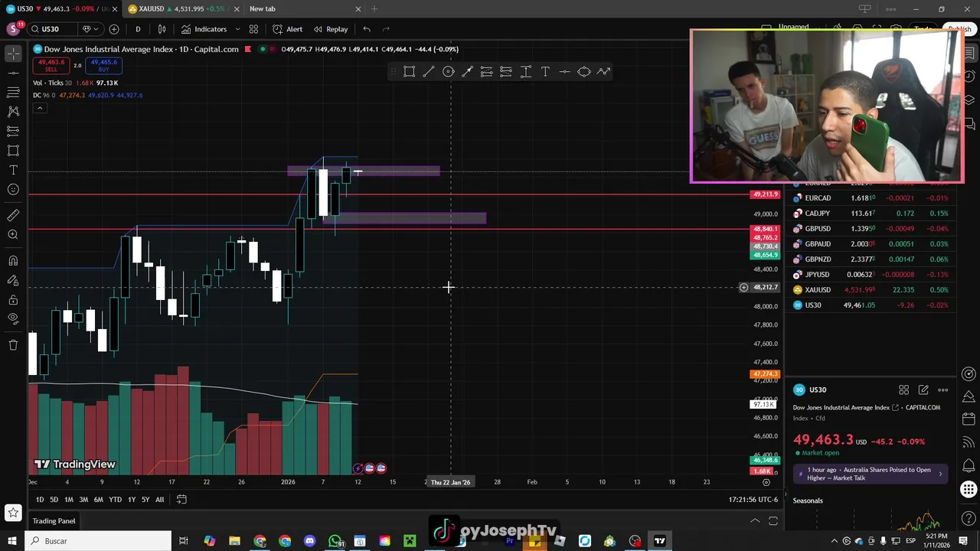Select the 3M date range
This screenshot has height=551, width=980.
coord(83,500)
